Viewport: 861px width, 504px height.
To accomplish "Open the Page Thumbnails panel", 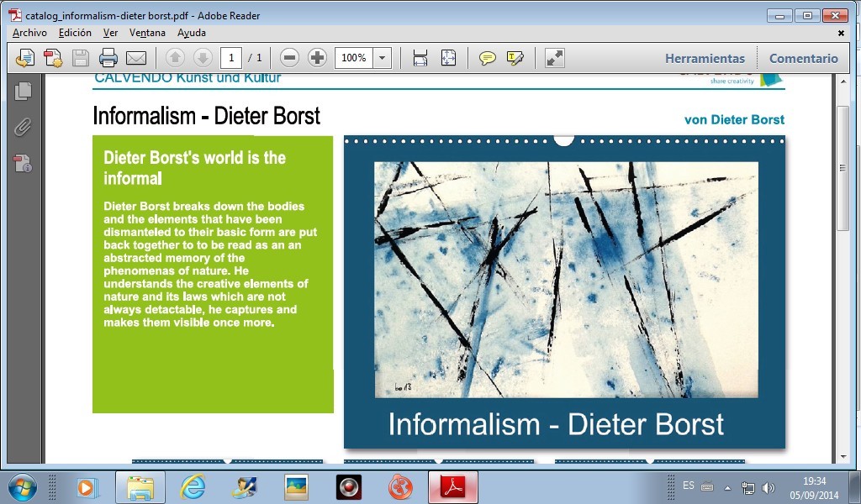I will coord(23,91).
